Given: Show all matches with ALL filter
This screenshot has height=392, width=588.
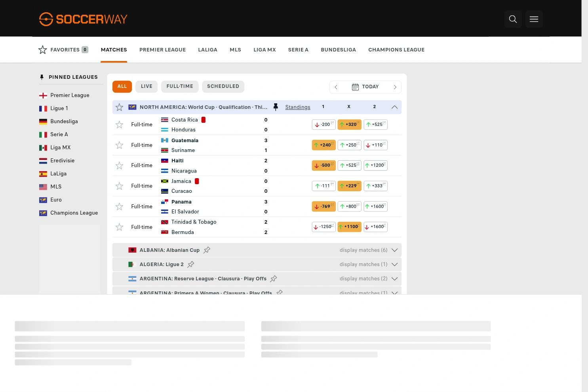Looking at the screenshot, I should [x=122, y=86].
